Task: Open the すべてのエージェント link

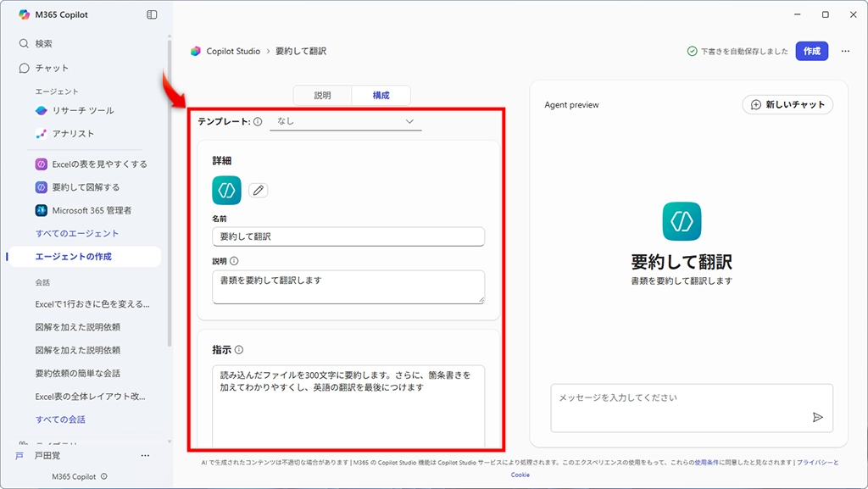Action: point(77,233)
